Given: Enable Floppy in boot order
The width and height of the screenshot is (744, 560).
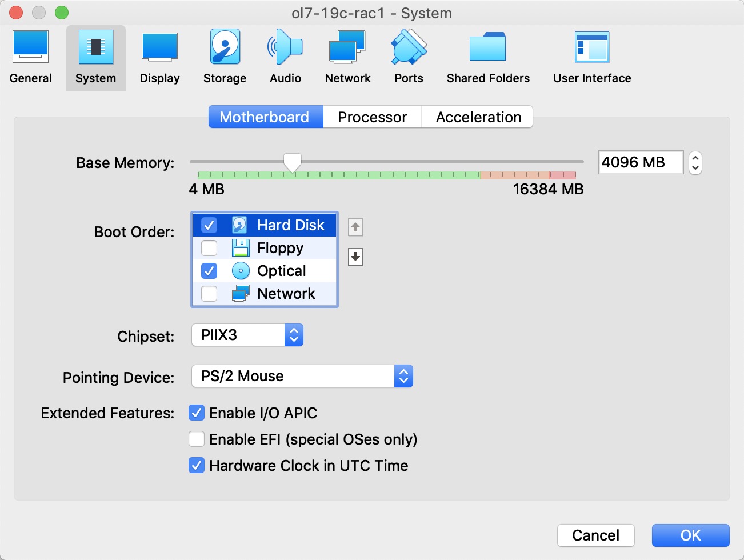Looking at the screenshot, I should [209, 248].
